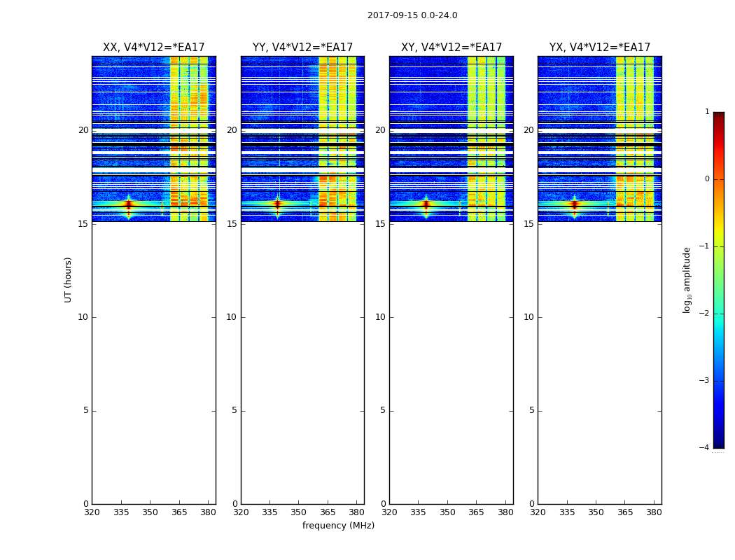The height and width of the screenshot is (560, 735).
Task: Click the log10 amplitude colorbar label
Action: point(687,280)
